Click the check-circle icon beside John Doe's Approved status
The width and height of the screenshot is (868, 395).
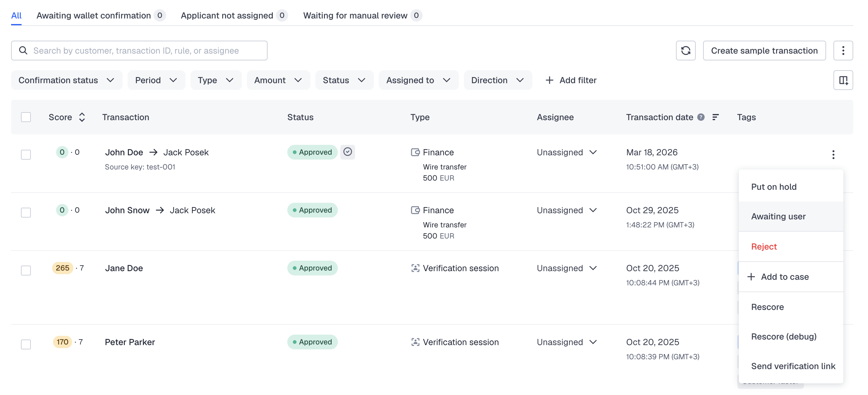tap(347, 152)
